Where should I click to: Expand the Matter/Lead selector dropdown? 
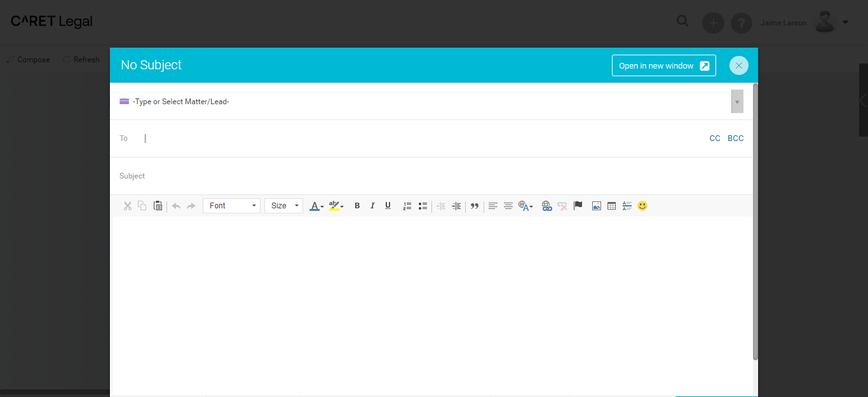point(737,102)
